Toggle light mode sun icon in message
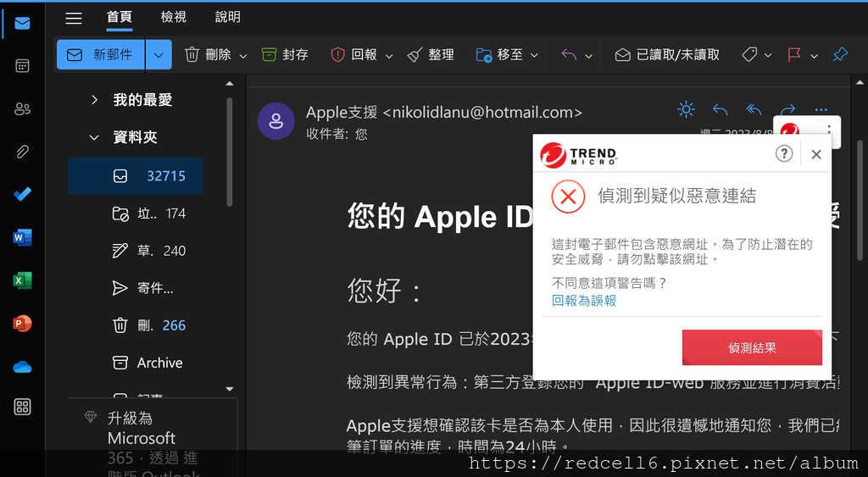The image size is (868, 477). (x=686, y=109)
